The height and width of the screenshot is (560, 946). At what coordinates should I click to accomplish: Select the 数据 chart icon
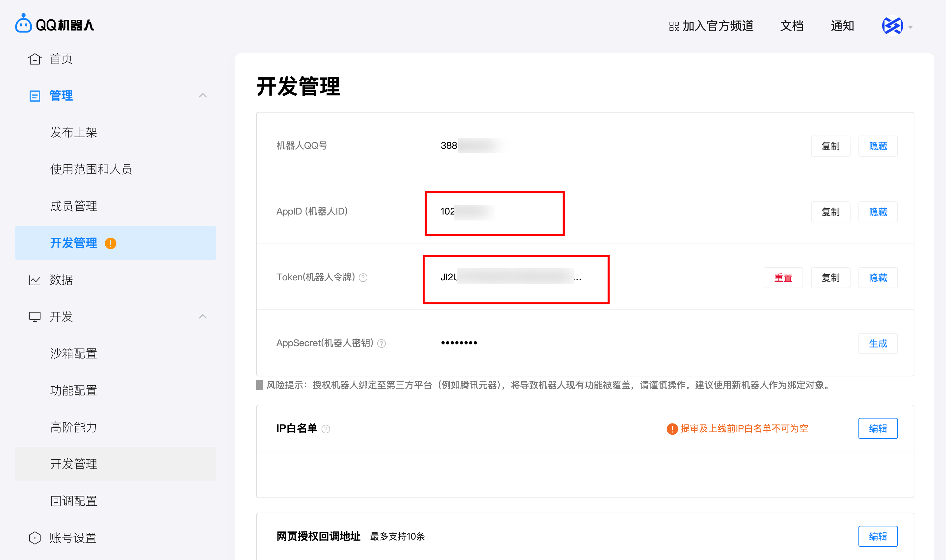(34, 280)
